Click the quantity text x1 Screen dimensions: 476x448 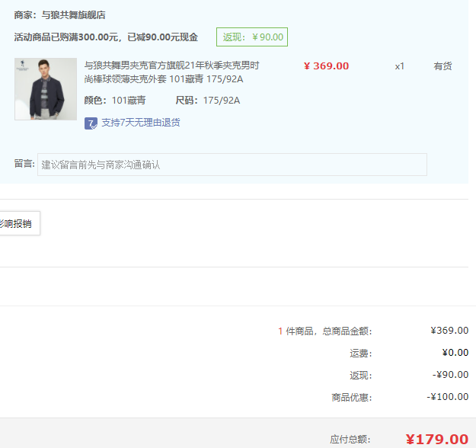(400, 66)
